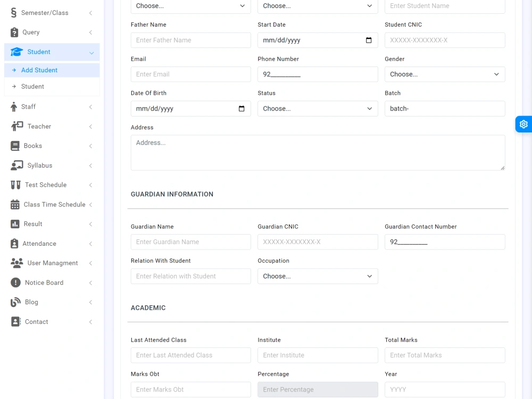Click the Year input field

445,389
